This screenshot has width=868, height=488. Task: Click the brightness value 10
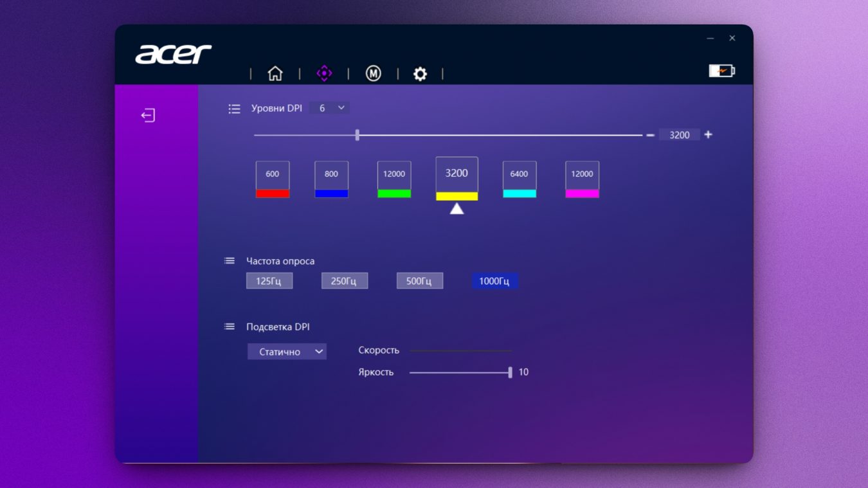523,372
